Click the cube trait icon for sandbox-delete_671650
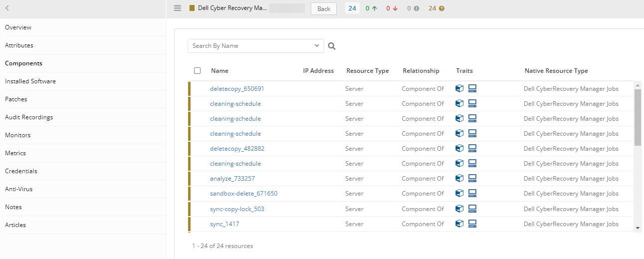This screenshot has width=644, height=259. (x=459, y=194)
